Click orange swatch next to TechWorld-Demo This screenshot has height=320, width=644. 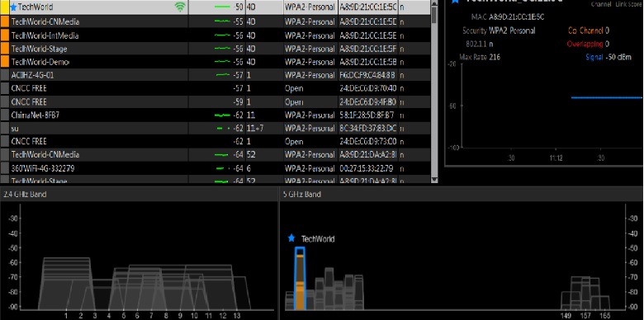[x=5, y=62]
